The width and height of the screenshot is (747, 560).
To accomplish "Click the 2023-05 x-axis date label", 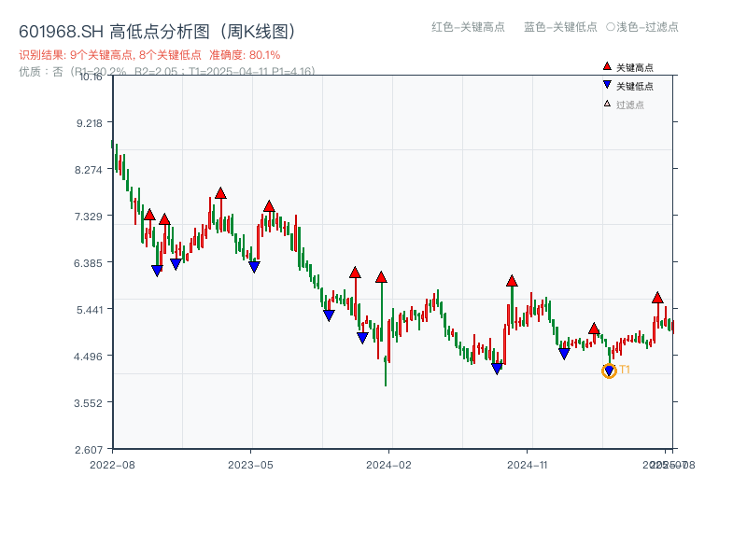I will [250, 465].
